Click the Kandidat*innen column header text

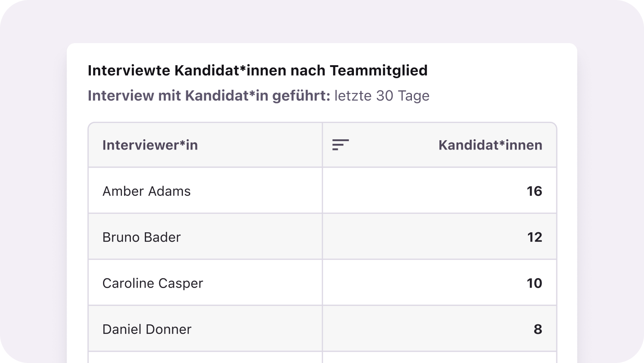click(490, 145)
